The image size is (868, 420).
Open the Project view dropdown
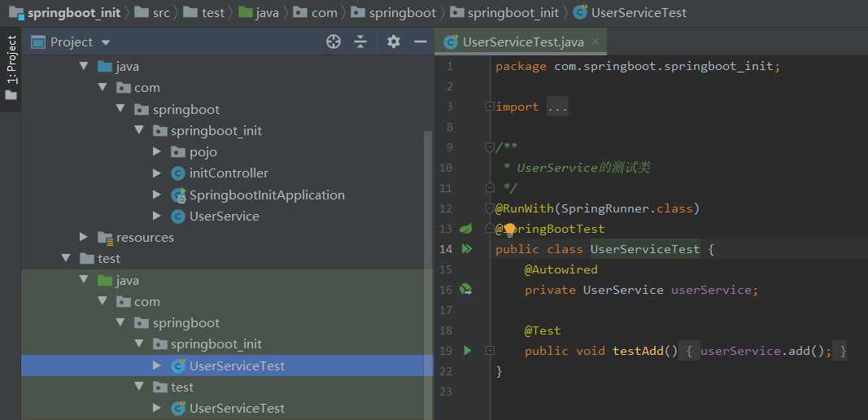[106, 42]
